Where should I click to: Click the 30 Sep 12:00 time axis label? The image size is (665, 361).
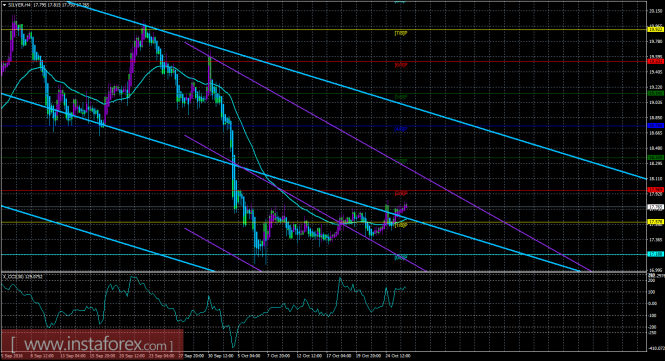click(x=221, y=356)
